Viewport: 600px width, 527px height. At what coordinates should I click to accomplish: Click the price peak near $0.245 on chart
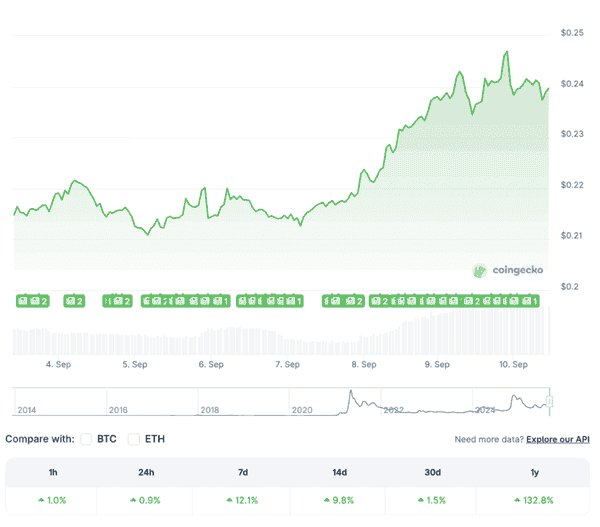pos(507,52)
